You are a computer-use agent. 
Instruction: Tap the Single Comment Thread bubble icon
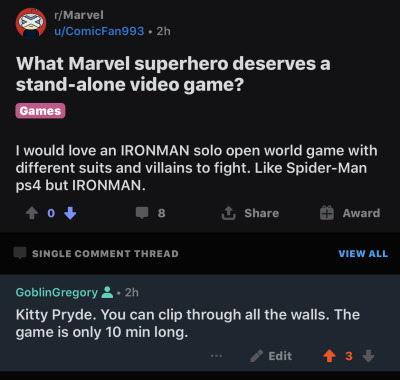point(20,253)
